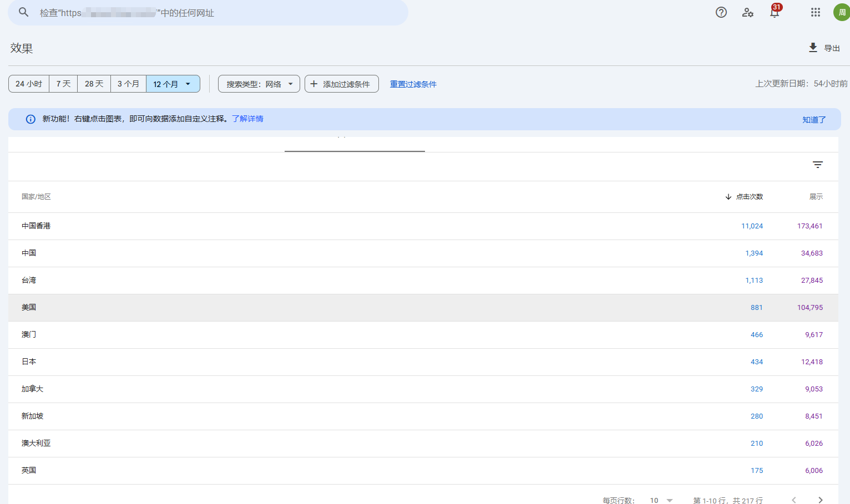Select the 7 天 date range
The height and width of the screenshot is (504, 850).
63,84
